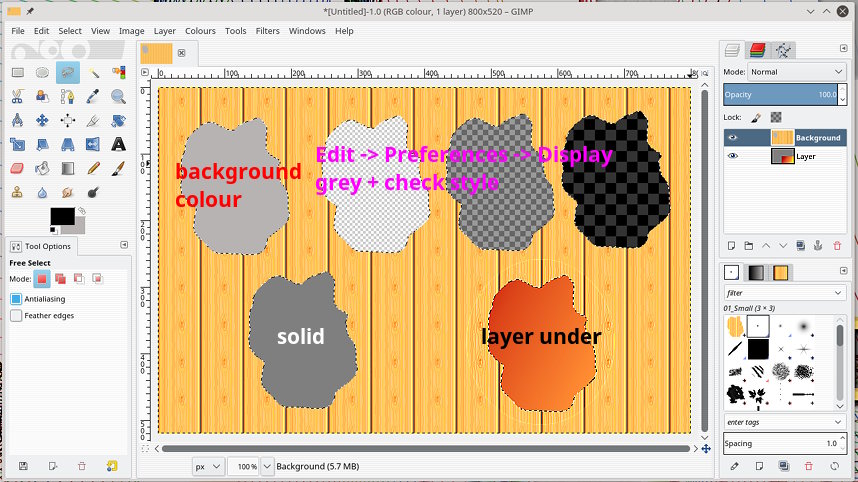Enable the Feather edges option
This screenshot has width=858, height=482.
(x=16, y=316)
